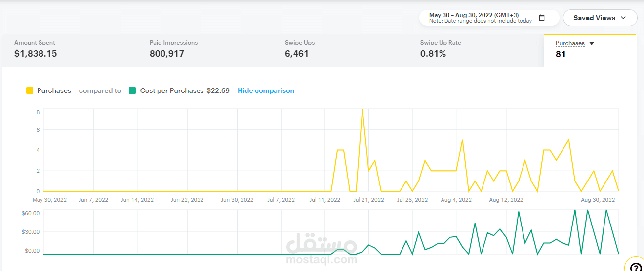
Task: Click the May 30, 2022 axis label
Action: tap(49, 200)
